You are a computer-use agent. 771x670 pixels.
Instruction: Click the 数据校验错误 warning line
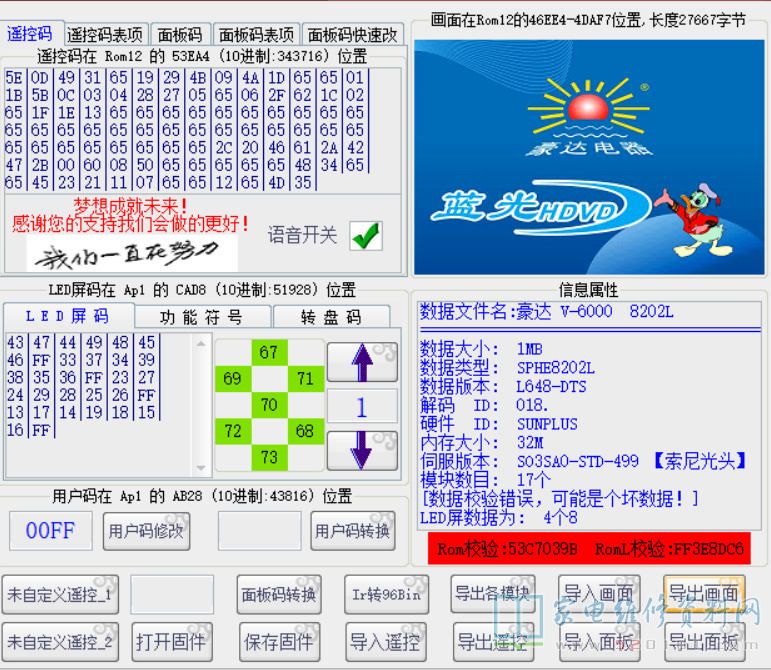[560, 498]
